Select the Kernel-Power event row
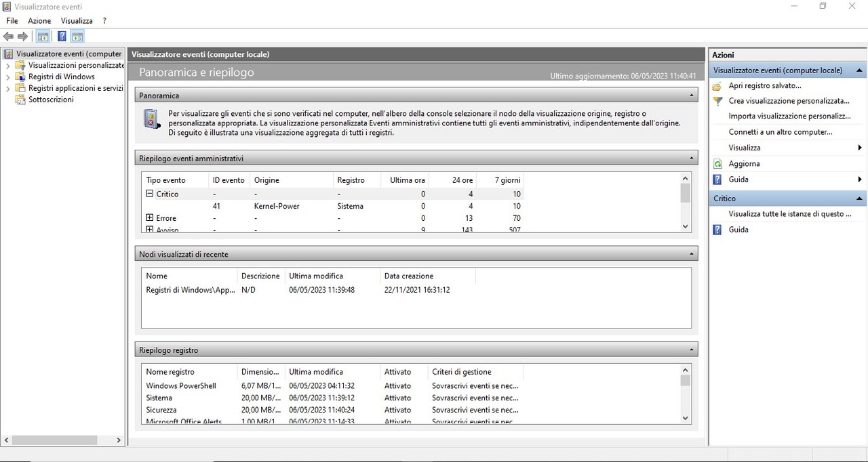The height and width of the screenshot is (462, 868). click(x=333, y=206)
